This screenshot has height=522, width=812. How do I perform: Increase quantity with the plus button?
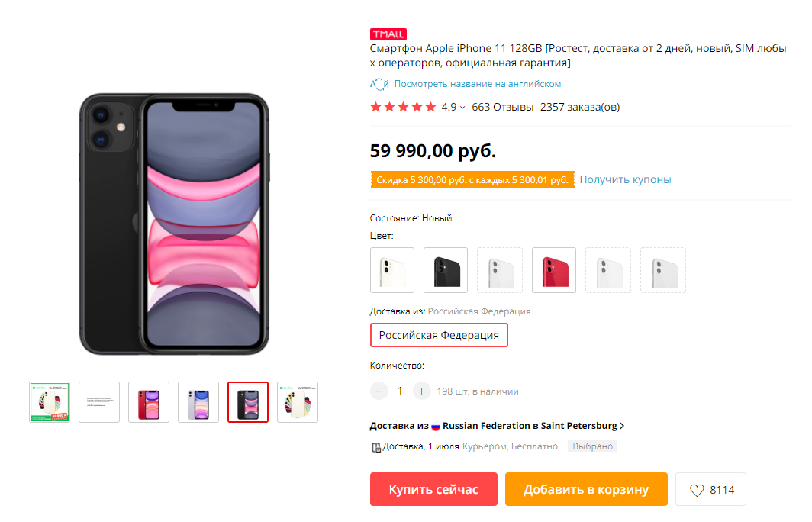pos(422,391)
